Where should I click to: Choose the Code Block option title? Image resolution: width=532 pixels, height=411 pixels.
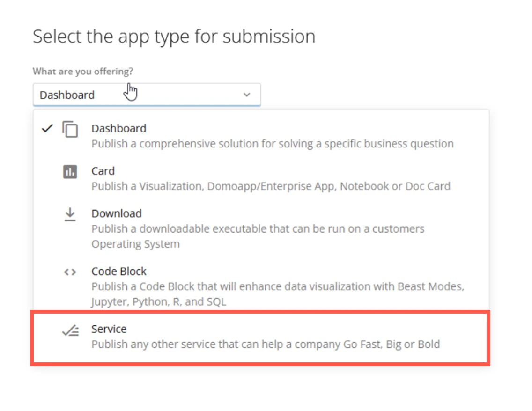pyautogui.click(x=119, y=272)
